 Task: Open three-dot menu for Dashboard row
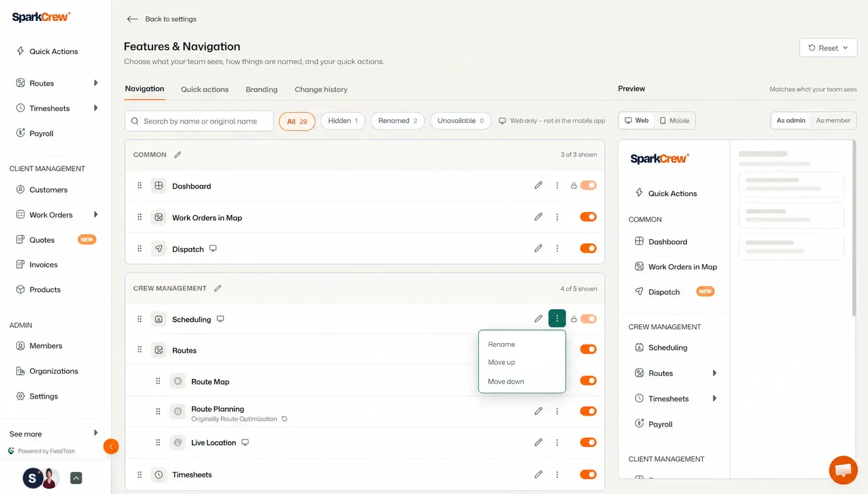pyautogui.click(x=557, y=185)
